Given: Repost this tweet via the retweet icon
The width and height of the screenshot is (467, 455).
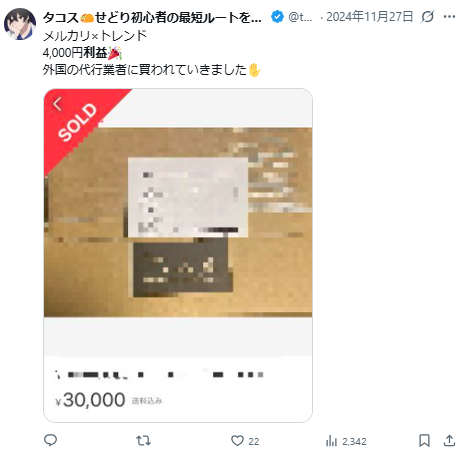Looking at the screenshot, I should click(x=144, y=441).
